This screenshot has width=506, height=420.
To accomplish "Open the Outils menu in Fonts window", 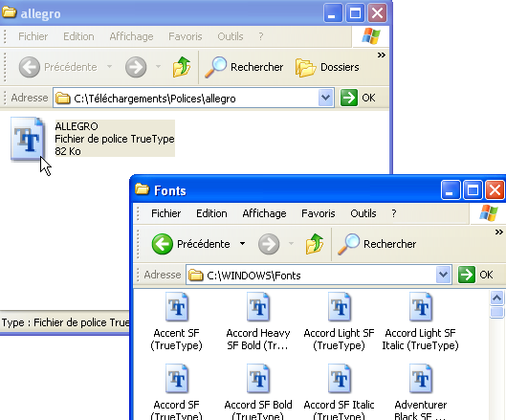I will point(363,213).
